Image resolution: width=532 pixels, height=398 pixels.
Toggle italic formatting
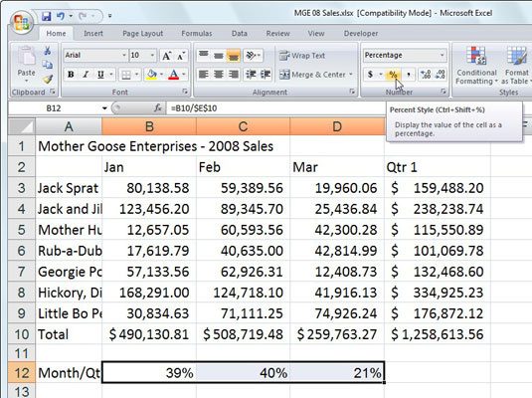click(x=86, y=75)
